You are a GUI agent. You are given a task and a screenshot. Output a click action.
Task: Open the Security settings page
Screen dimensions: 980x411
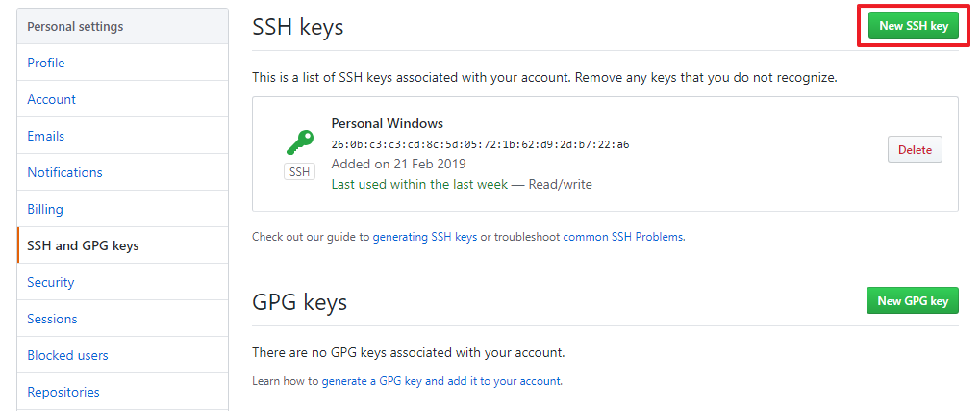tap(51, 282)
